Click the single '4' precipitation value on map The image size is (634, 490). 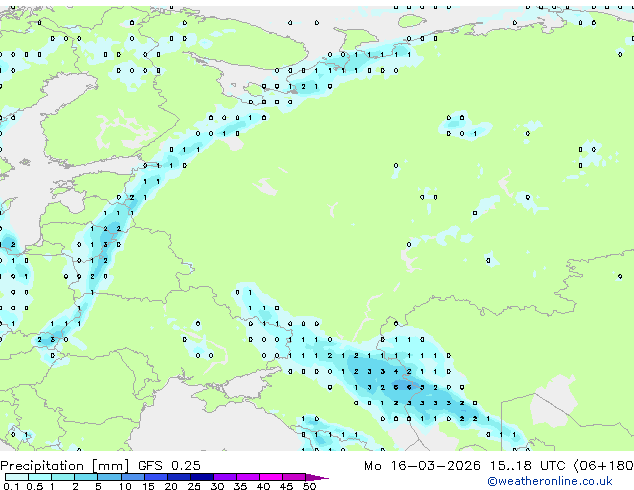pyautogui.click(x=396, y=372)
